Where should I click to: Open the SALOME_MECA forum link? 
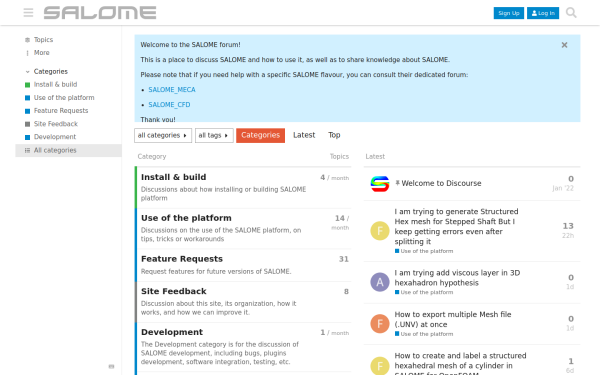172,90
